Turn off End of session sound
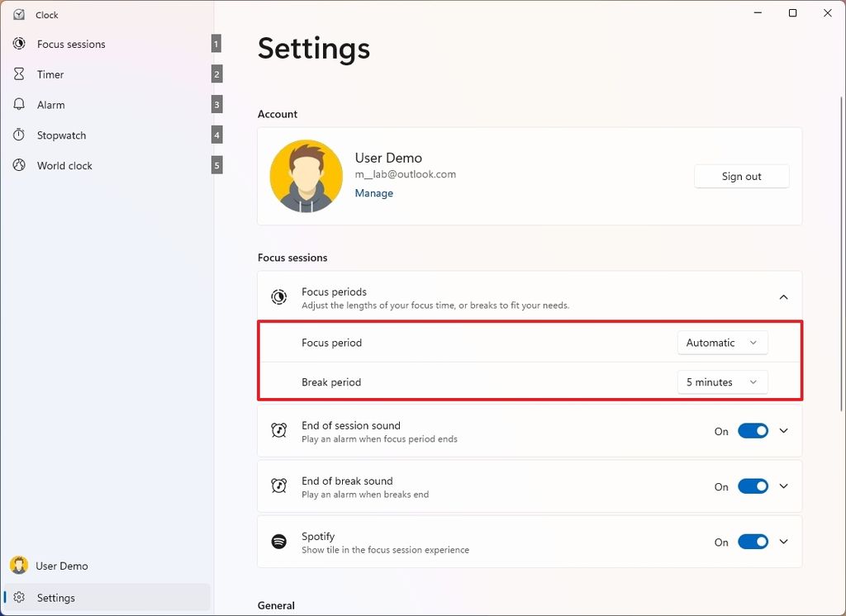846x616 pixels. pyautogui.click(x=752, y=431)
